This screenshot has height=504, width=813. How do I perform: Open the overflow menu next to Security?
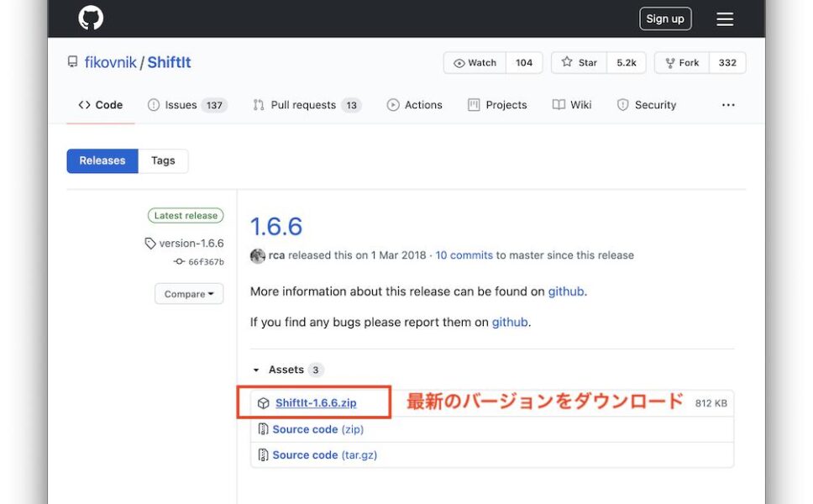point(727,104)
